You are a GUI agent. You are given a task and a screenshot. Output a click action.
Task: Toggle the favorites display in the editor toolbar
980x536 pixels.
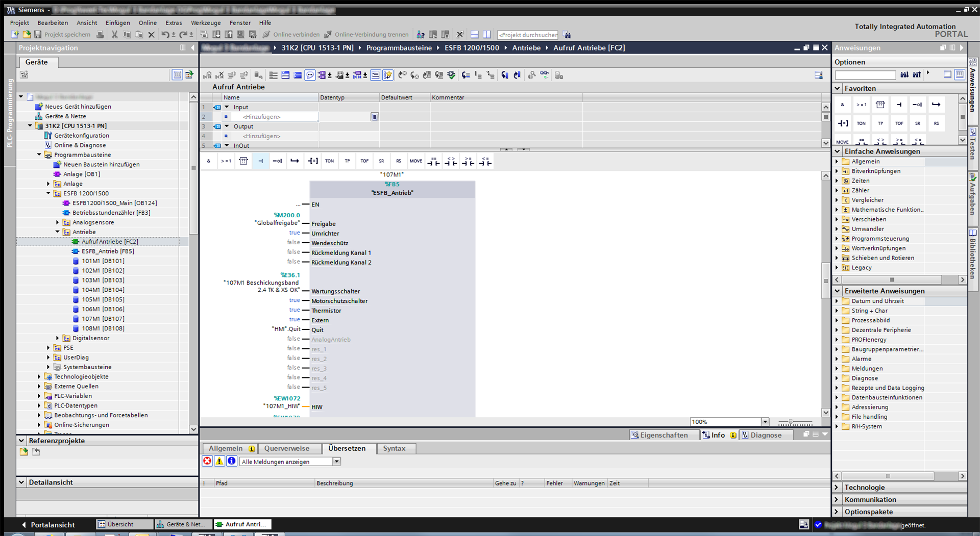387,75
